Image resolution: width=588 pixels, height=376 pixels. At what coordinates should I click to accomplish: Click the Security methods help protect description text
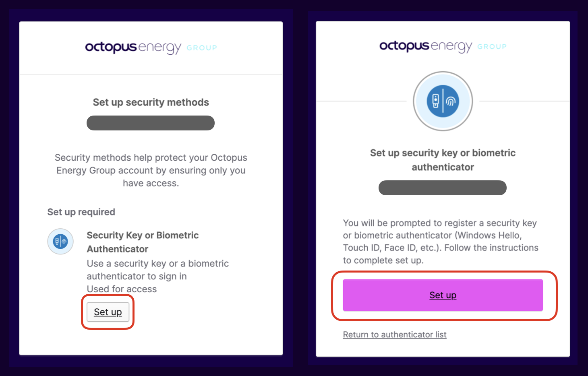tap(151, 170)
